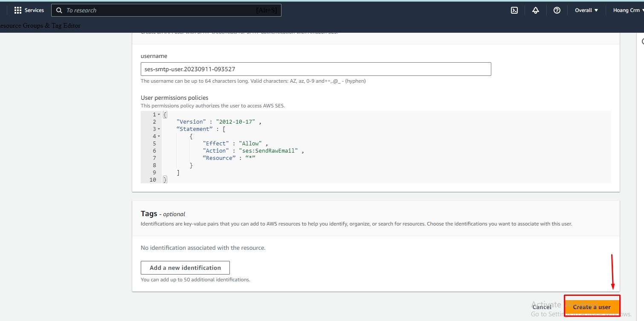The image size is (644, 321).
Task: Click the search magnifier icon
Action: 59,10
